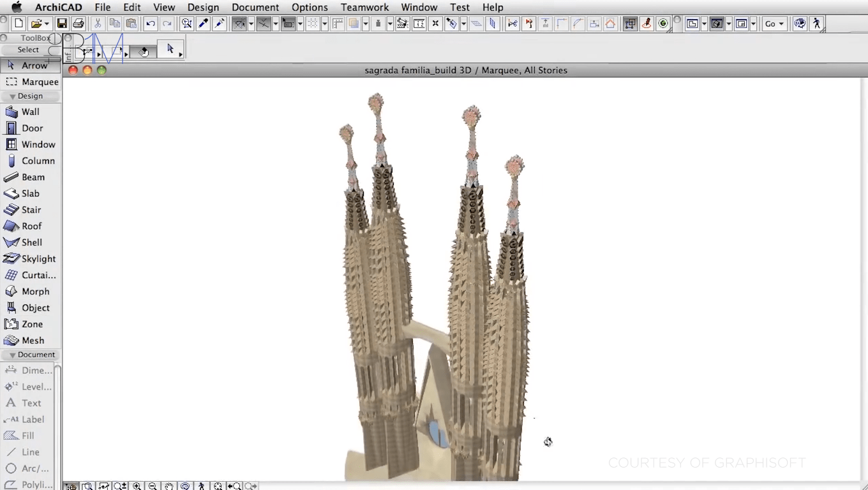Choose the Skylight tool in the ToolBox

click(x=30, y=259)
